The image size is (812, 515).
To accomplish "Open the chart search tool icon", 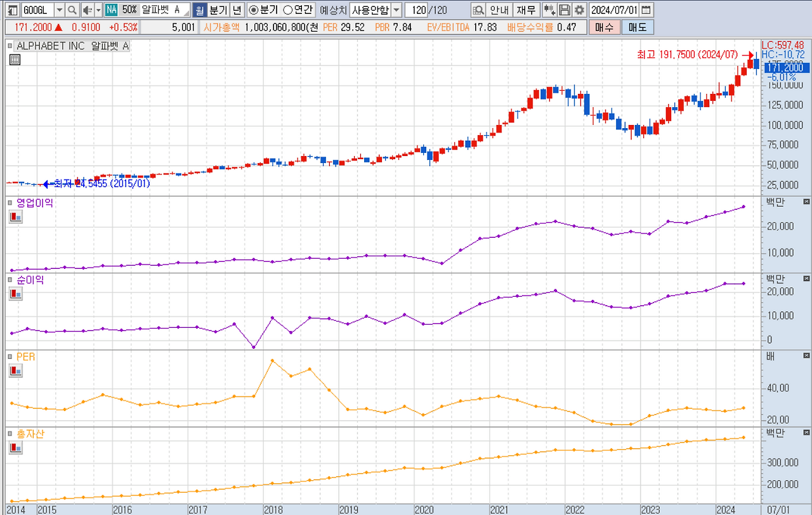I will [478, 10].
